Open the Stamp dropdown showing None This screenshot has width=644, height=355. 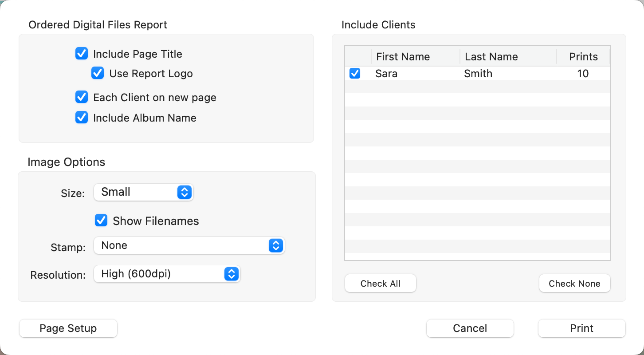(x=189, y=245)
